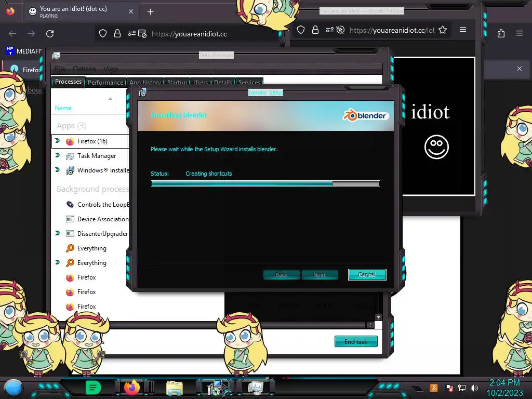This screenshot has height=399, width=532.
Task: Open File Explorer from the taskbar
Action: coord(175,388)
